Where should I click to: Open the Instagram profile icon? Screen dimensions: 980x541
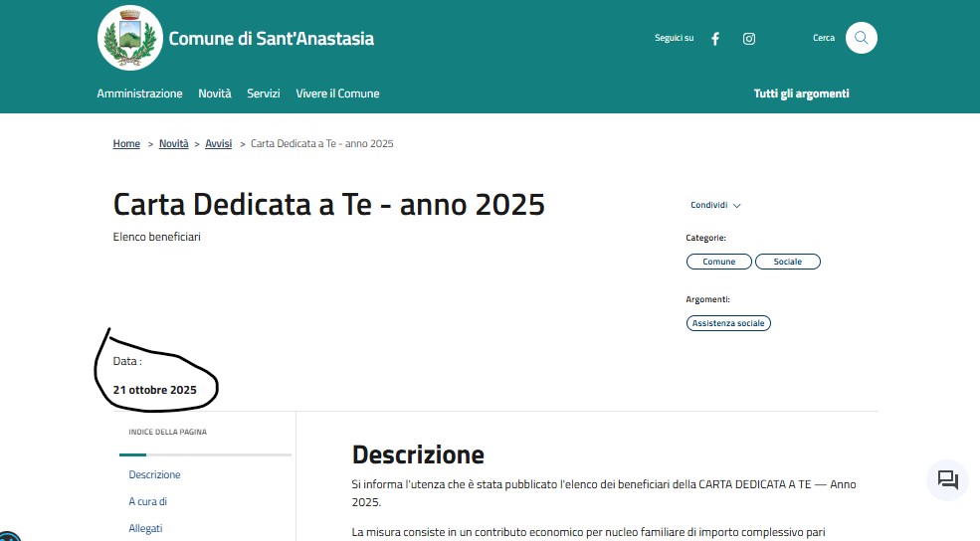point(749,39)
